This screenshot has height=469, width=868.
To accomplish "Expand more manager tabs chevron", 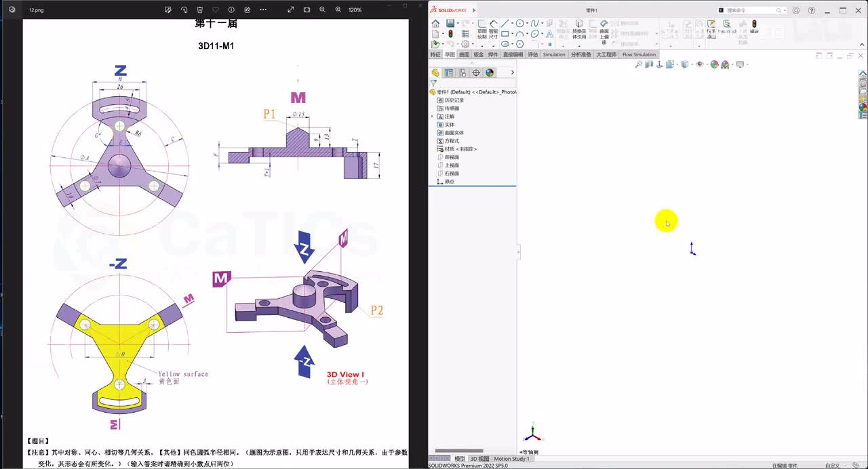I will click(x=512, y=73).
